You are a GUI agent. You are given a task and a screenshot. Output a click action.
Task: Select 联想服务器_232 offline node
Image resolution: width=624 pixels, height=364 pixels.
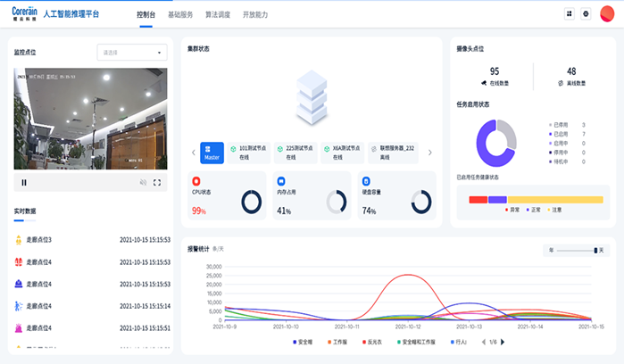(x=393, y=153)
